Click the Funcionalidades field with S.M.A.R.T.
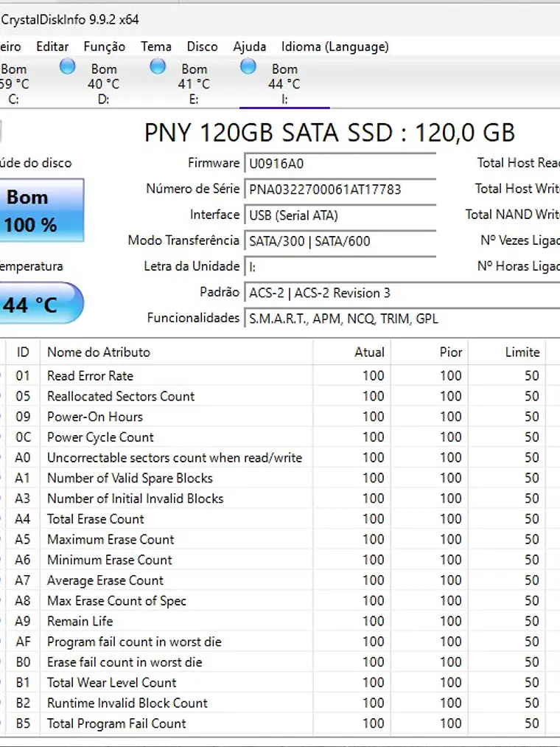 point(402,319)
